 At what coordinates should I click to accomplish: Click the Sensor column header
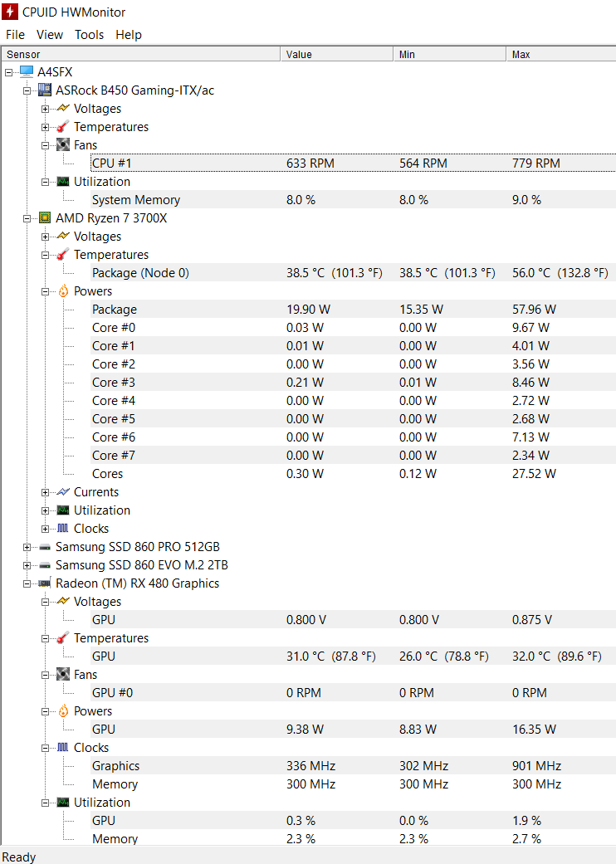140,54
